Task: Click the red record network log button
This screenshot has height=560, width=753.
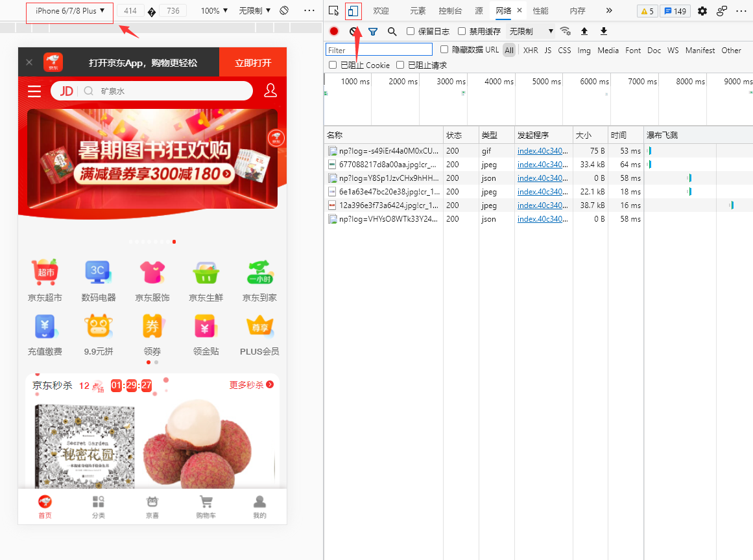Action: tap(334, 31)
